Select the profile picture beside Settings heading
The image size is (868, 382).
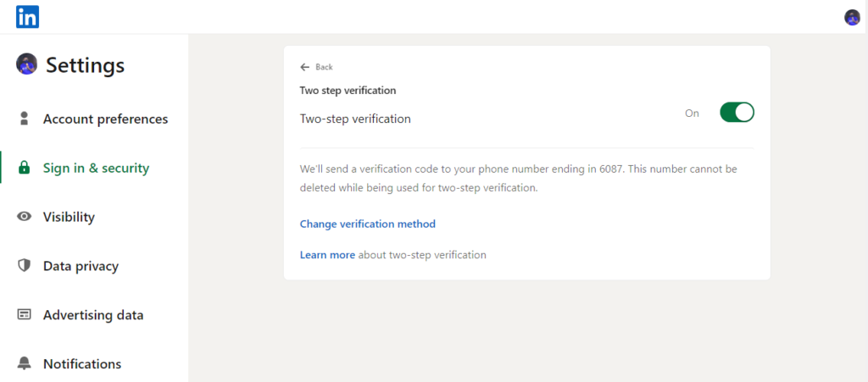coord(26,64)
